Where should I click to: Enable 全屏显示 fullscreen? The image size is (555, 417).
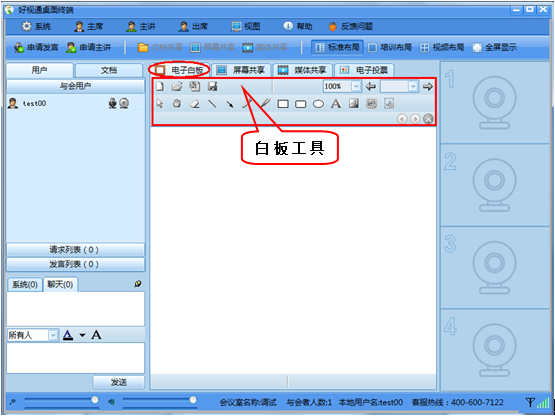[x=495, y=47]
